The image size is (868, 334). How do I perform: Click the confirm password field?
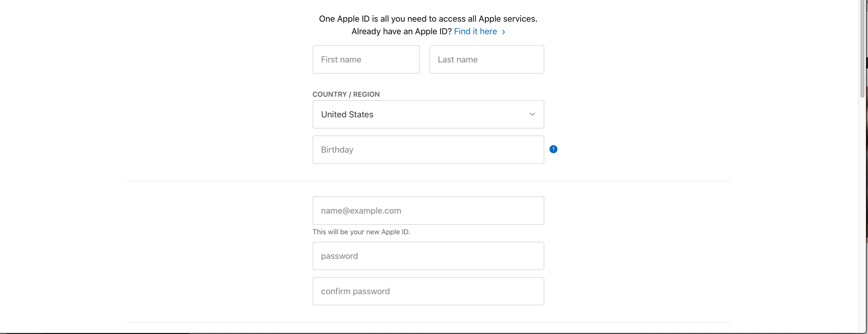(x=428, y=291)
